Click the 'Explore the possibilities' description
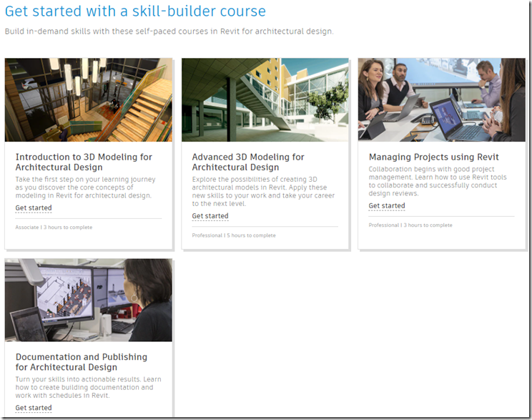The width and height of the screenshot is (532, 420). pyautogui.click(x=263, y=192)
